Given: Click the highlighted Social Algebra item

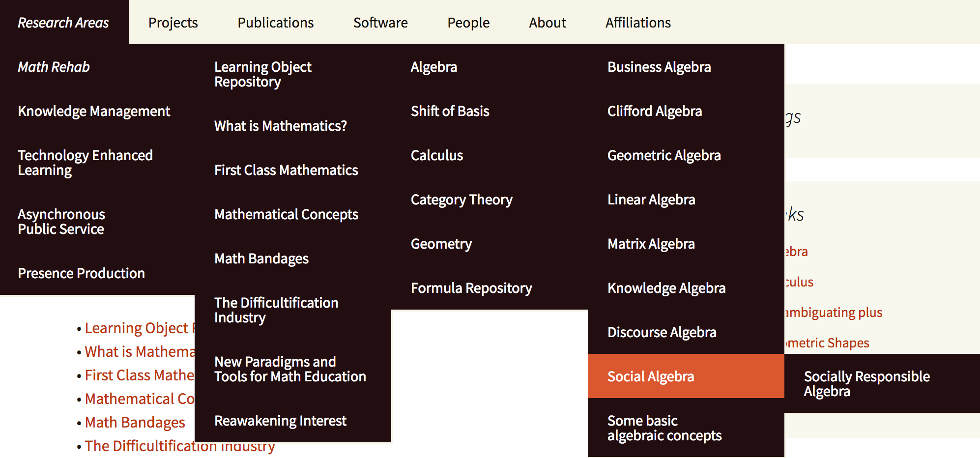Looking at the screenshot, I should coord(651,376).
